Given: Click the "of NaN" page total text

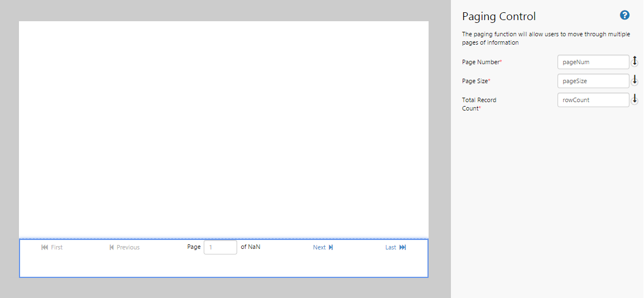Looking at the screenshot, I should pos(251,247).
